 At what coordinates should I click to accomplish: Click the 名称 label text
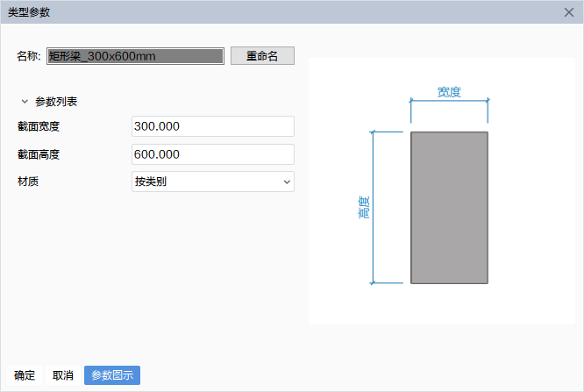(28, 56)
